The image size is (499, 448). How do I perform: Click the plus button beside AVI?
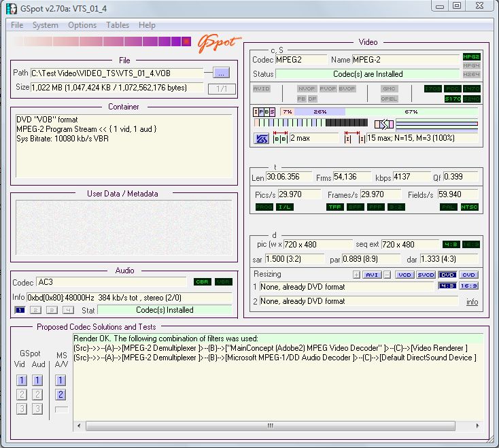[x=356, y=275]
